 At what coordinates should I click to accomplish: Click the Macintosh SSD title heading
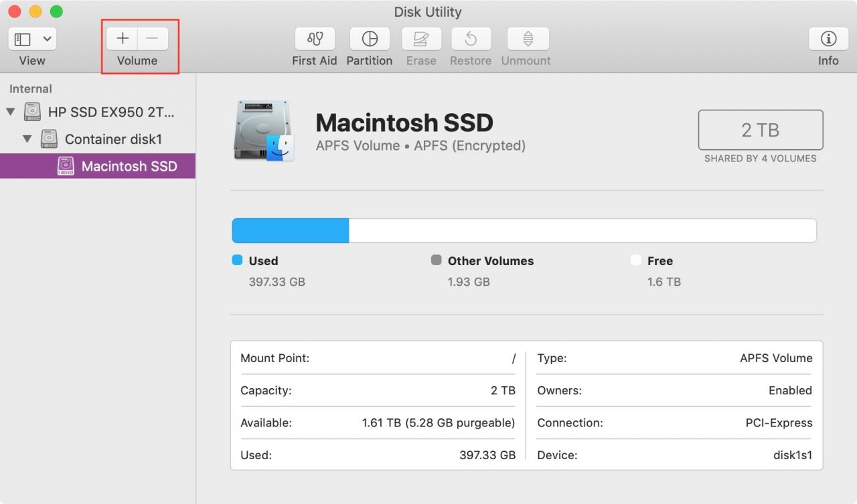click(404, 122)
